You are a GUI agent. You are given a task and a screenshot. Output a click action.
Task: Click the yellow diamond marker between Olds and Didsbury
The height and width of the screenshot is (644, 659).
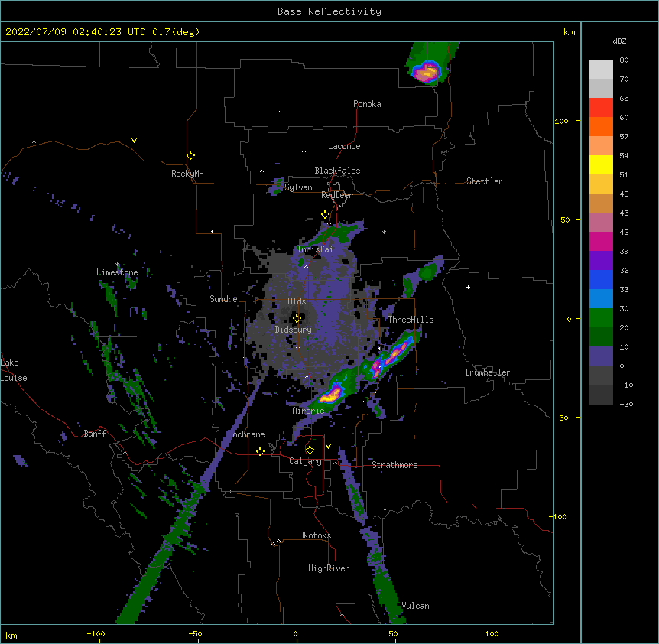point(297,318)
